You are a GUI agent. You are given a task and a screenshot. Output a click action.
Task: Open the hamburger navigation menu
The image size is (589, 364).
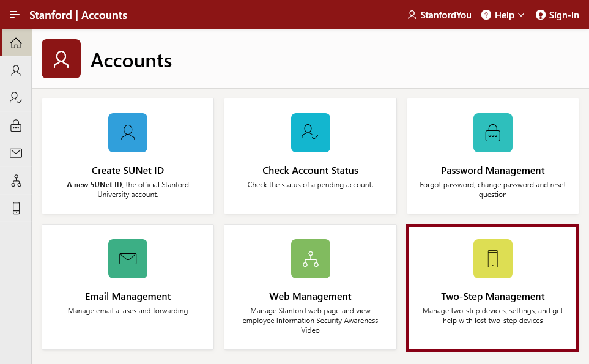point(15,15)
